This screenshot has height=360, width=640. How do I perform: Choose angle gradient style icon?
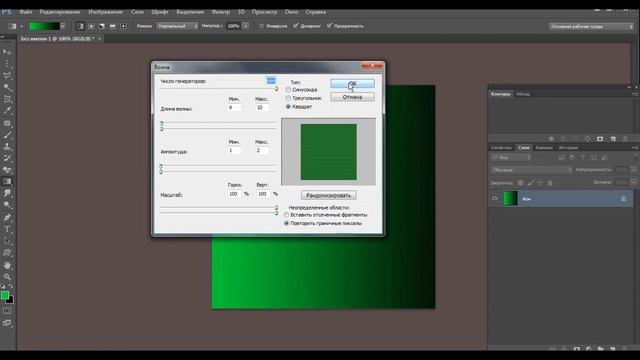102,26
